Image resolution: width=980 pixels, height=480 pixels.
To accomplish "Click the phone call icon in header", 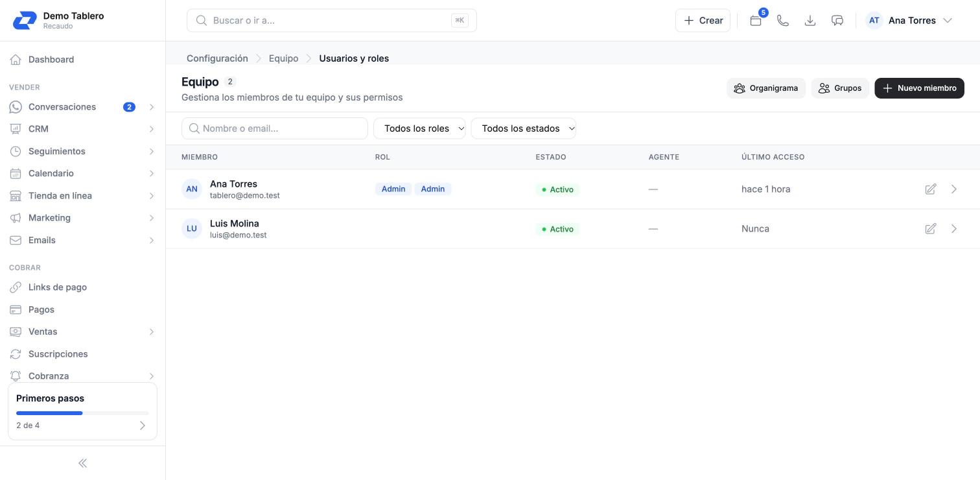I will coord(783,20).
